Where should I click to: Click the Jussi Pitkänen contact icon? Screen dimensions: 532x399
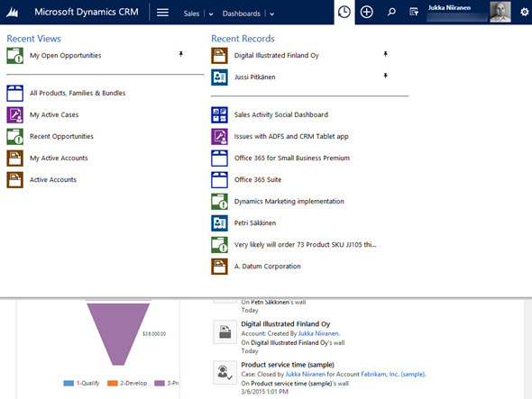219,77
